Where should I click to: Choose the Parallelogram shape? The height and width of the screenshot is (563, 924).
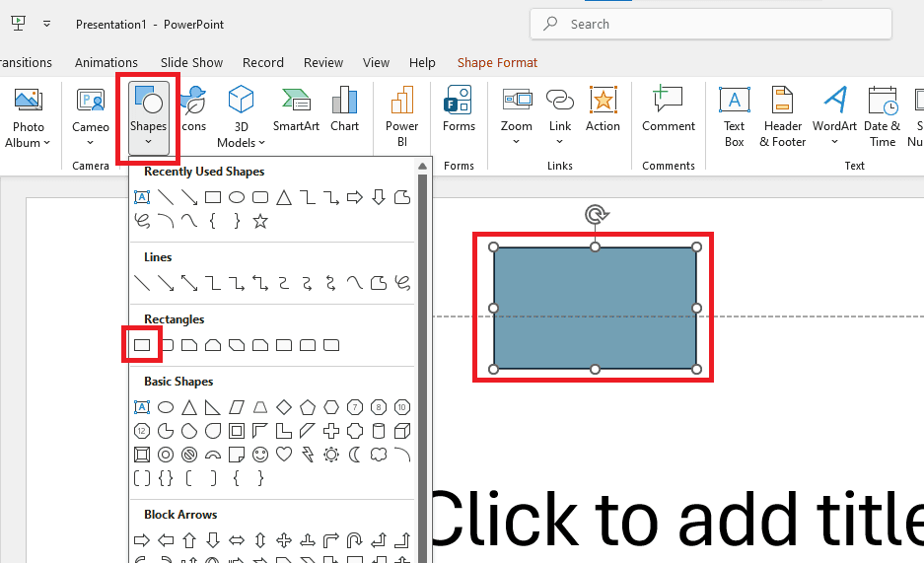(x=237, y=407)
